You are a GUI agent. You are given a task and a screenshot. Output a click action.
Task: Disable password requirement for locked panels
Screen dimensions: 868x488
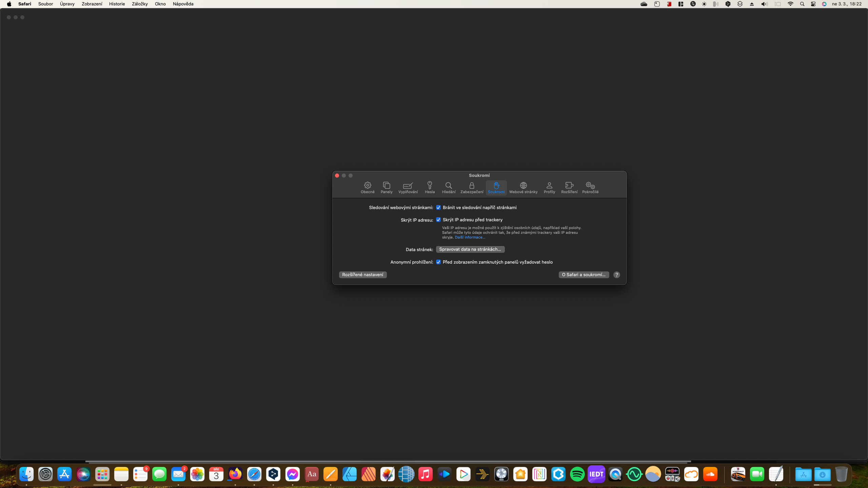[438, 262]
